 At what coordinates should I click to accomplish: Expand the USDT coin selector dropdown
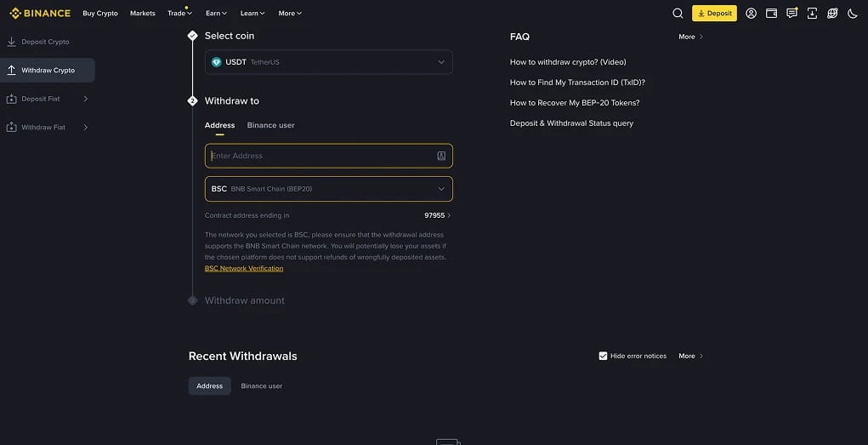tap(329, 62)
